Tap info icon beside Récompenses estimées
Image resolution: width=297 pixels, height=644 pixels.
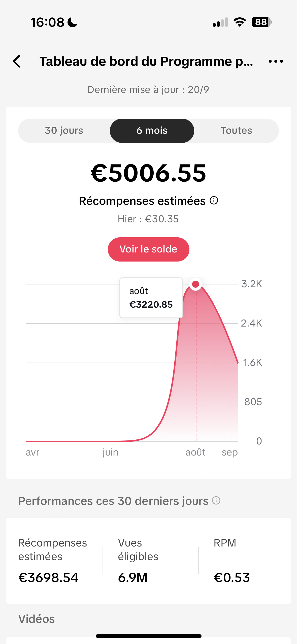[x=214, y=201]
